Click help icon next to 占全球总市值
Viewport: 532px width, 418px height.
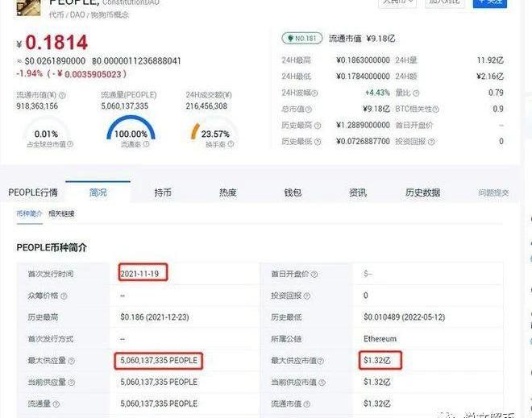click(70, 145)
